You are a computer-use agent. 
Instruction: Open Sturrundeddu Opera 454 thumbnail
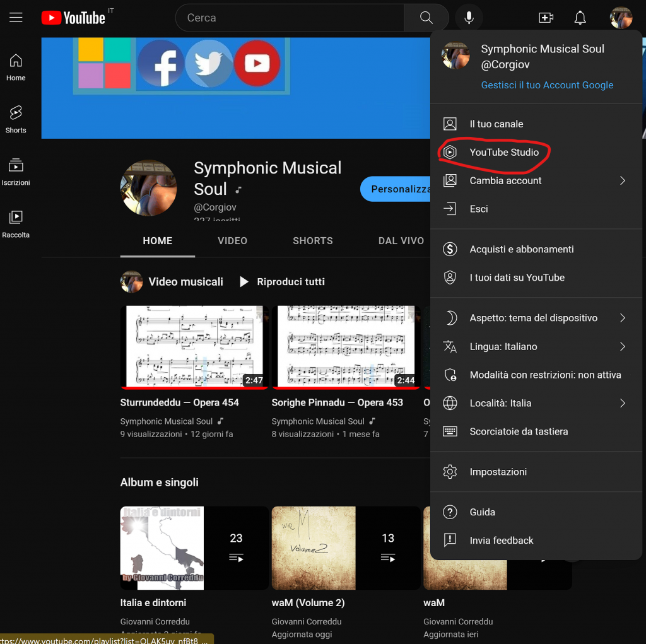coord(194,348)
